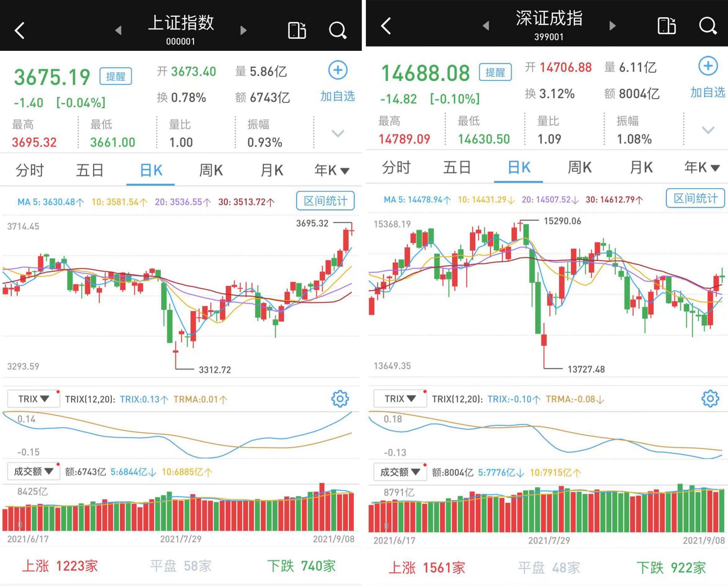Switch 深证成指 chart to 五日 tab
Screen dimensions: 728x586
(457, 167)
